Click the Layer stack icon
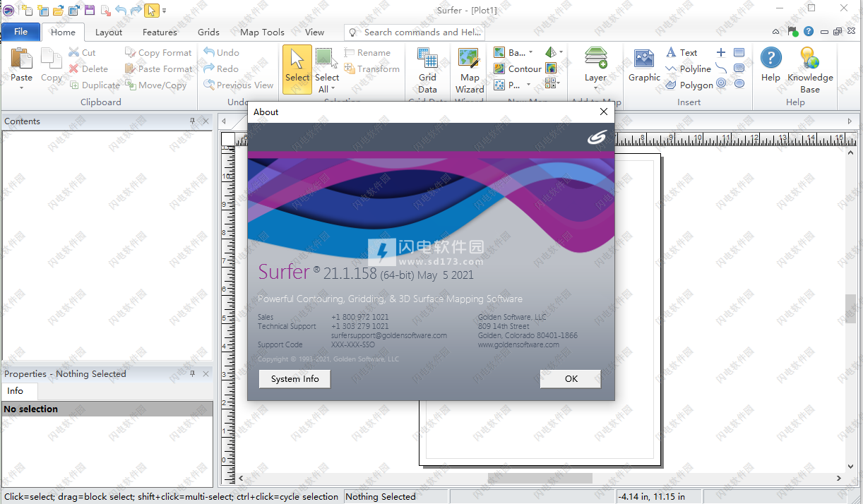863x504 pixels. point(595,59)
